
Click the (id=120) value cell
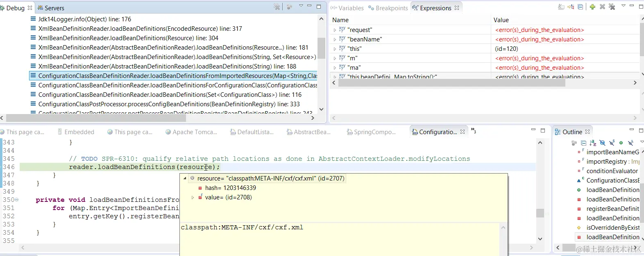507,48
